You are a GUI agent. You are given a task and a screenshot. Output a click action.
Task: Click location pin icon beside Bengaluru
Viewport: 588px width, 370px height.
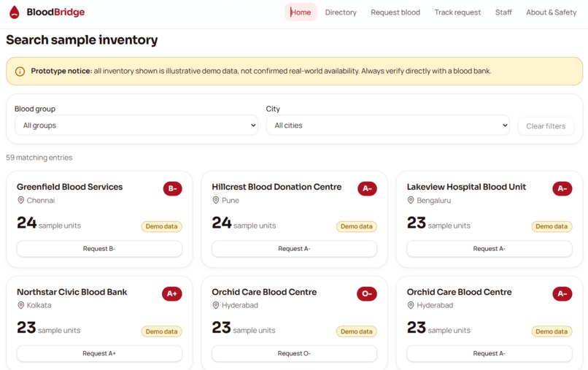tap(411, 201)
